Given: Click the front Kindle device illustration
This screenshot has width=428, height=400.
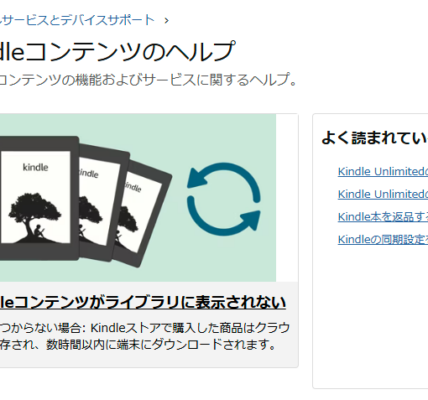Looking at the screenshot, I should tap(37, 198).
